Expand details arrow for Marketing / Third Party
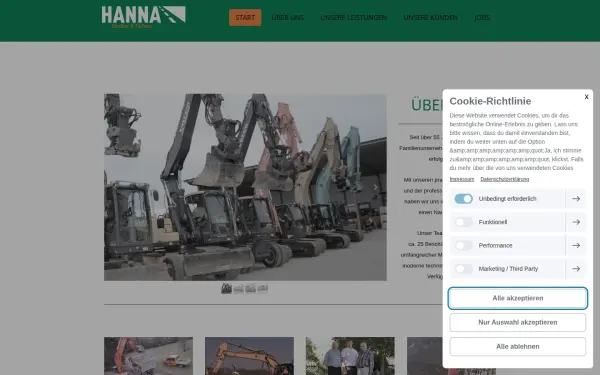The height and width of the screenshot is (375, 600). coord(576,269)
